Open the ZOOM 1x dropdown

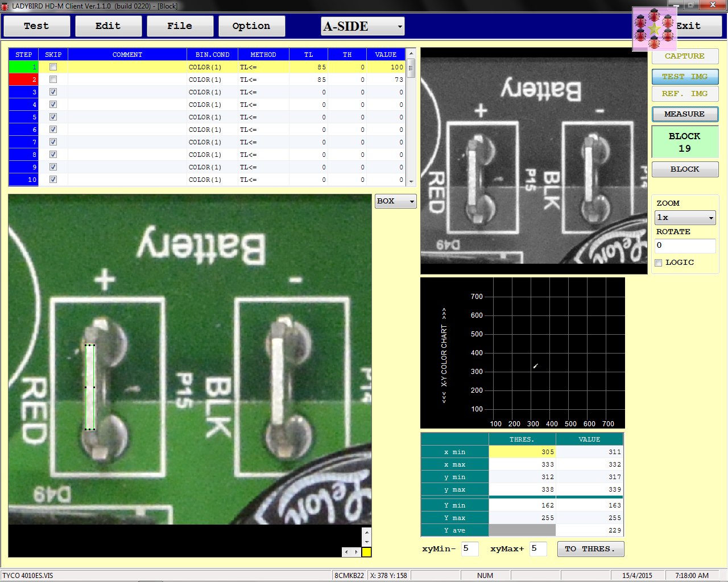pyautogui.click(x=685, y=218)
